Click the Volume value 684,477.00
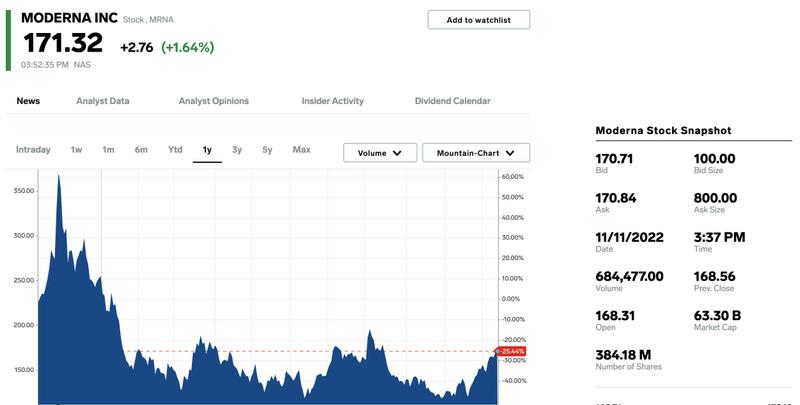The width and height of the screenshot is (800, 405). click(x=630, y=276)
